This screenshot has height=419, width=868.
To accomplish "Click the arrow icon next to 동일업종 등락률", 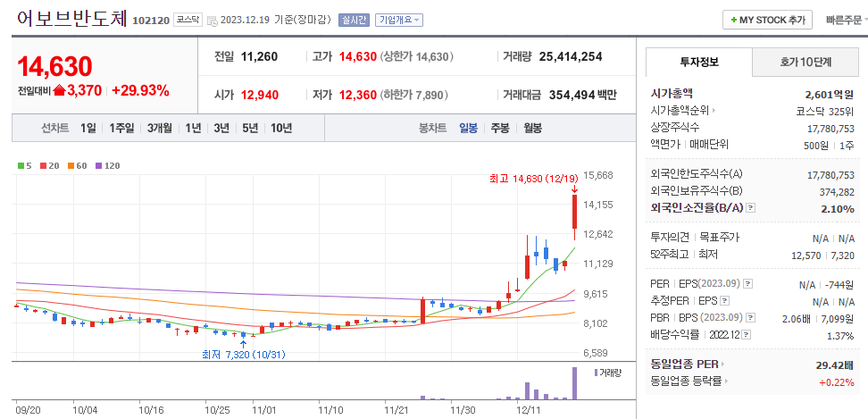I will [726, 381].
